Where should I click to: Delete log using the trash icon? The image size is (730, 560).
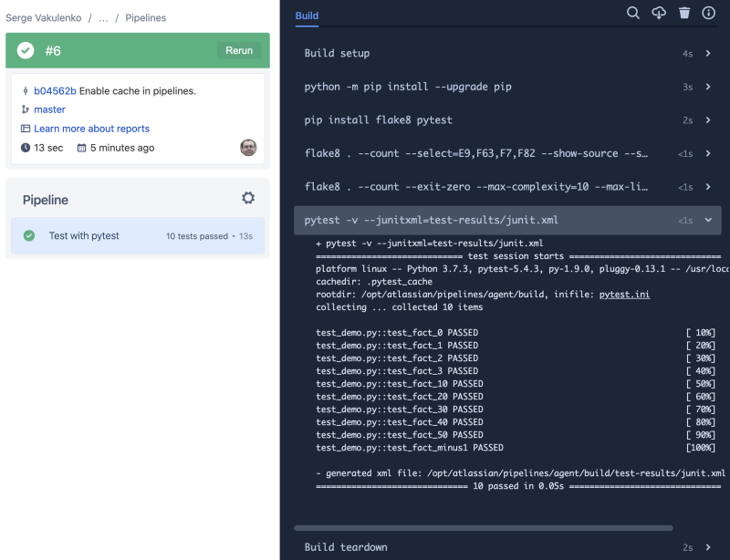pos(684,13)
